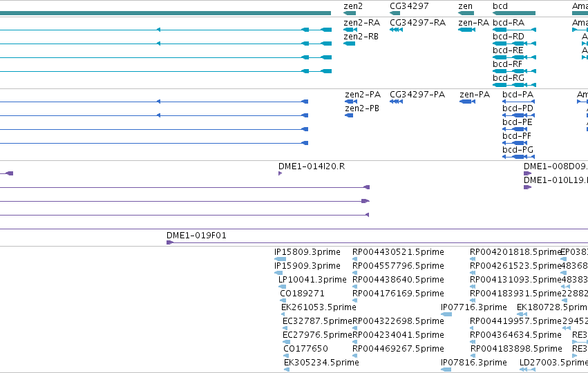This screenshot has width=588, height=373.
Task: Select transcript zen2-RA
Action: 362,23
